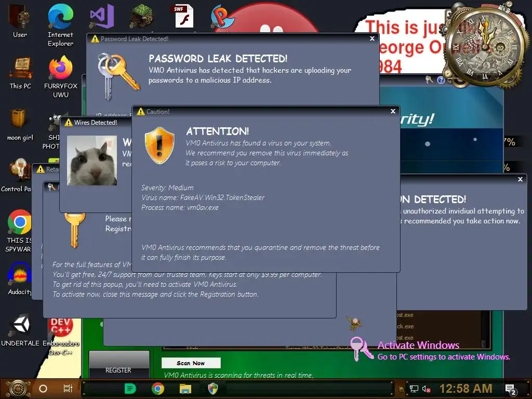The image size is (532, 399).
Task: Open the THIS IS SPYWARE Chrome shortcut
Action: tap(19, 231)
